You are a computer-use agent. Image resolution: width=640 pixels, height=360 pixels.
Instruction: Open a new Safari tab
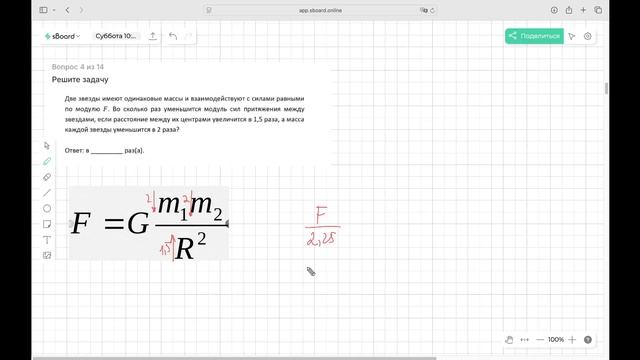click(x=583, y=10)
